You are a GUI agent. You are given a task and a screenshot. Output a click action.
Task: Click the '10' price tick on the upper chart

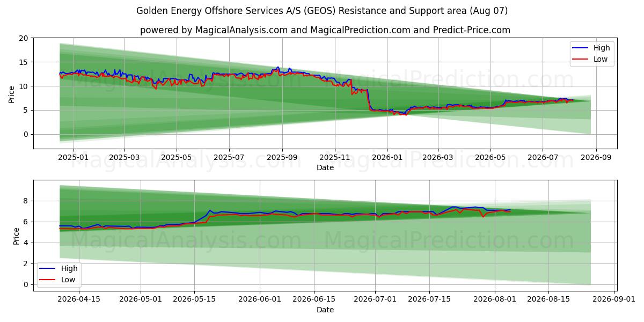[x=23, y=86]
